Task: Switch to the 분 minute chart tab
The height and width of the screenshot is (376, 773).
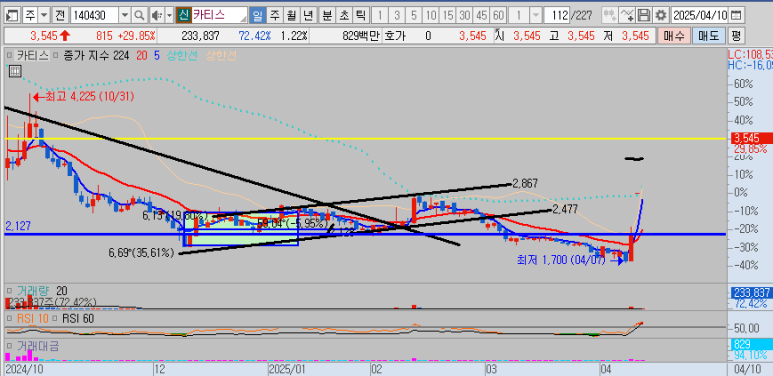Action: 327,15
